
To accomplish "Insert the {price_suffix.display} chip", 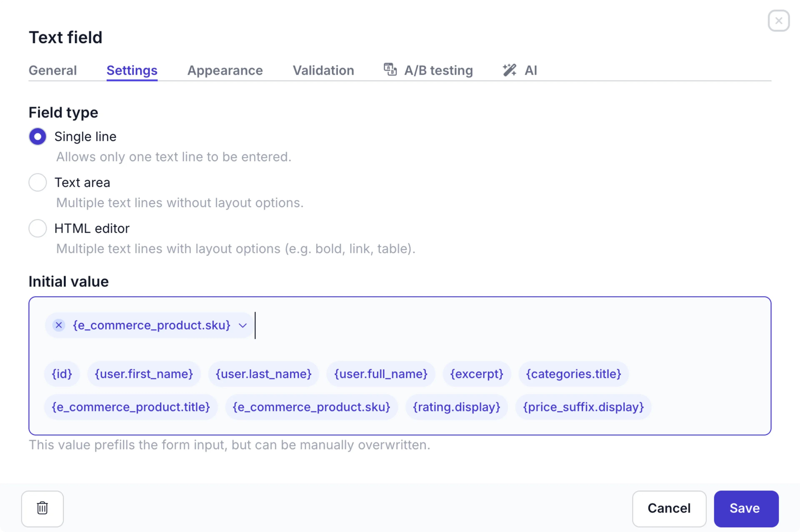I will pos(583,407).
